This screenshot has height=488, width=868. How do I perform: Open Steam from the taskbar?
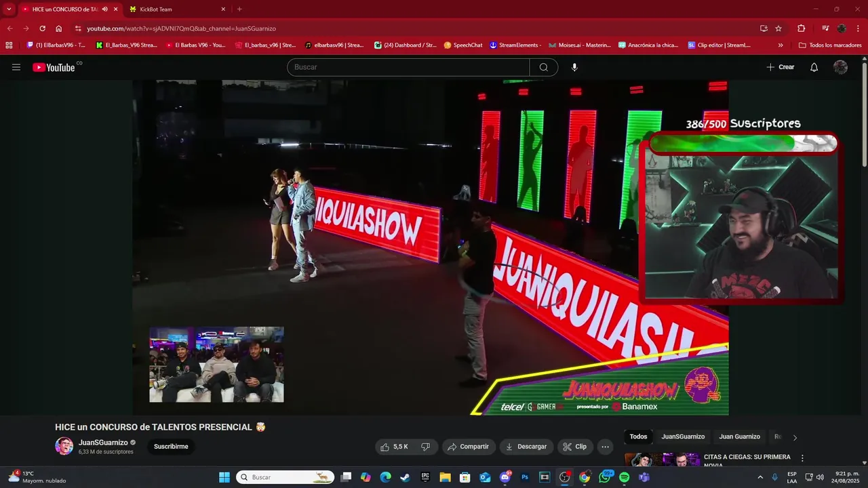tap(405, 477)
